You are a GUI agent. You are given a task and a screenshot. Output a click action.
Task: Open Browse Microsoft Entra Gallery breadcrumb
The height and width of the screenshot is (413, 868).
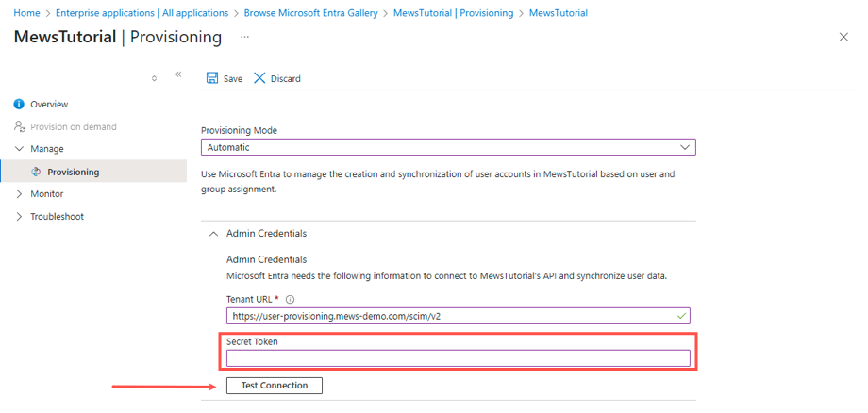tap(310, 12)
